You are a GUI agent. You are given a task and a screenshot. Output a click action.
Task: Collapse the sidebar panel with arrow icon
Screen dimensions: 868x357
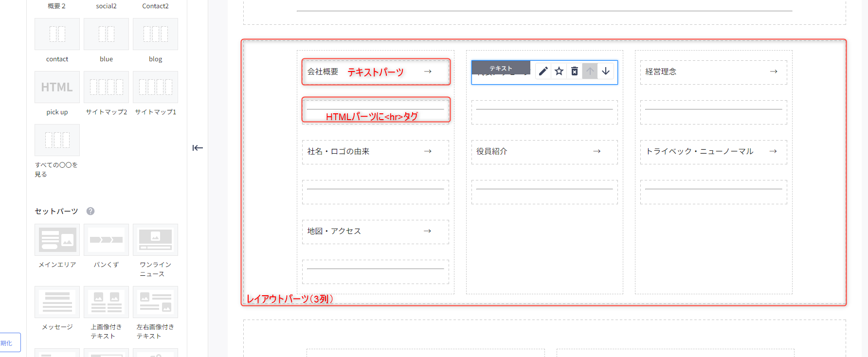pyautogui.click(x=198, y=148)
